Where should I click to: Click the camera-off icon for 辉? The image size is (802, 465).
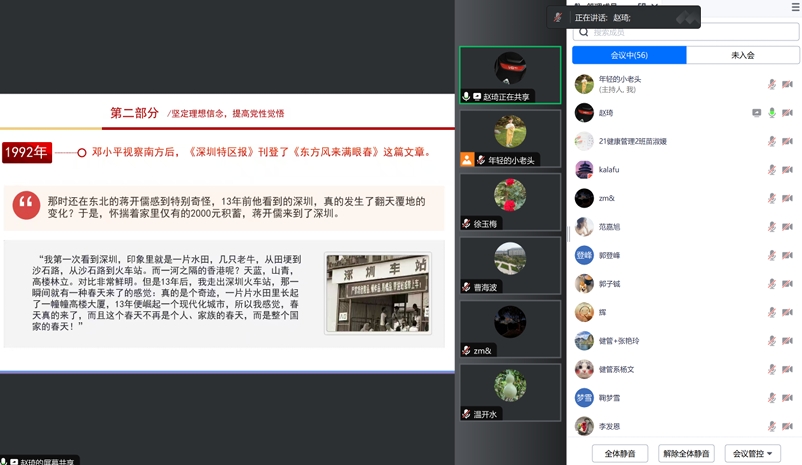coord(787,313)
